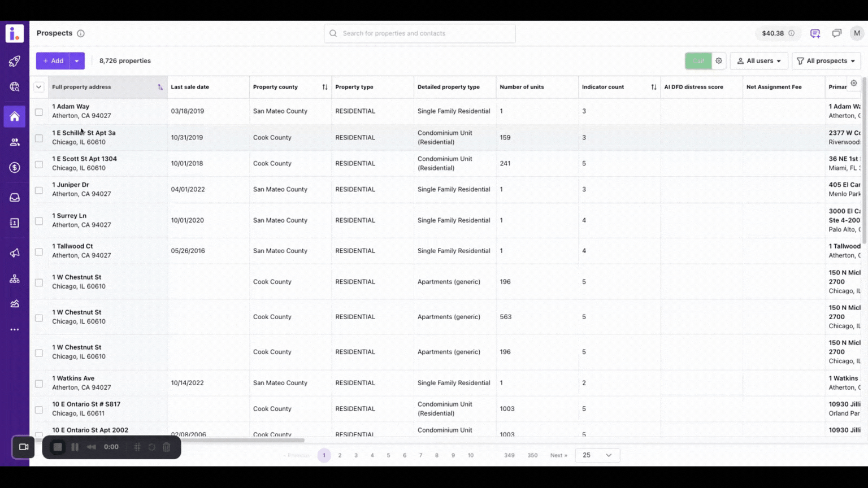Screen dimensions: 868x488
Task: Expand the All users dropdown
Action: click(x=758, y=61)
